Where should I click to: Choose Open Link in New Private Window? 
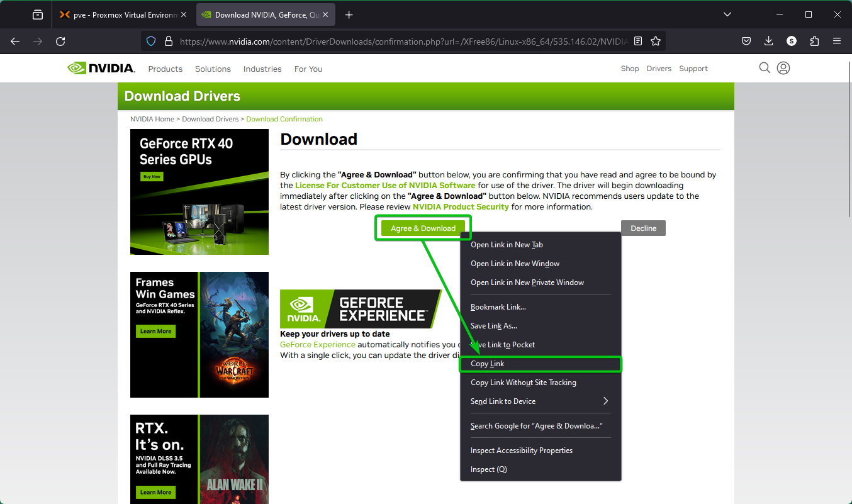coord(541,283)
